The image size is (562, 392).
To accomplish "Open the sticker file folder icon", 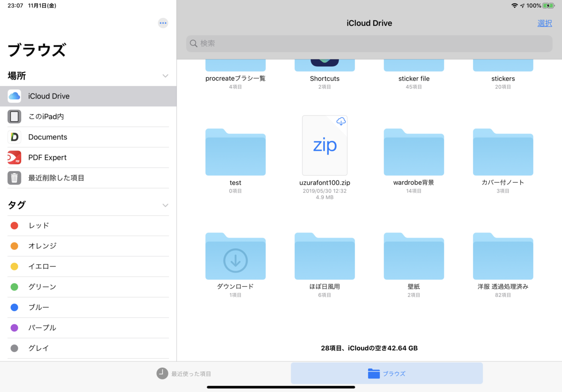I will click(x=414, y=65).
